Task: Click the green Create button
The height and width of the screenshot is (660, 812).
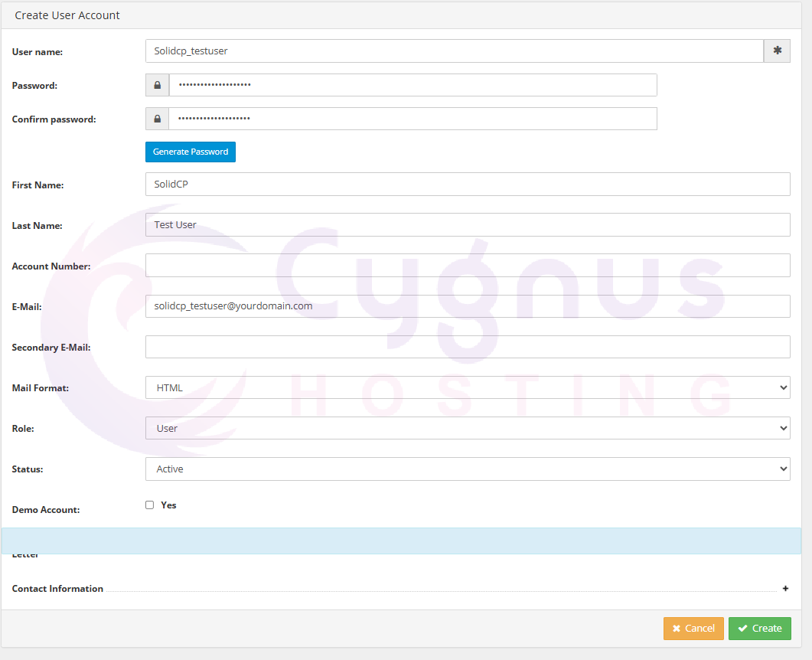Action: tap(759, 629)
